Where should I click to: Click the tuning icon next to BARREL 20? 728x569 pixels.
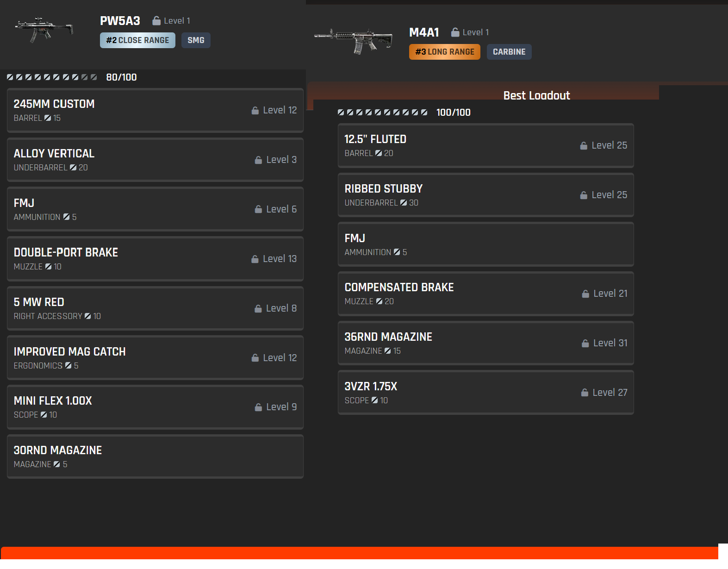(379, 153)
